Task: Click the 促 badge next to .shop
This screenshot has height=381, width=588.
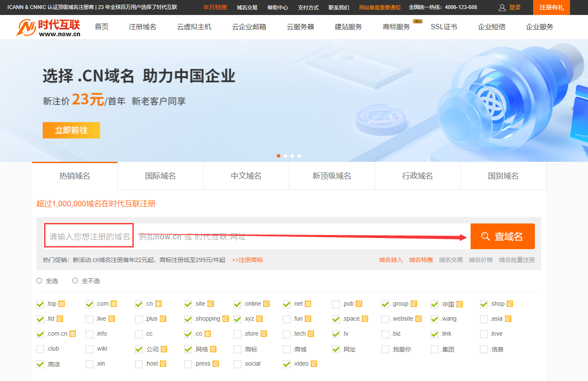Action: [510, 304]
